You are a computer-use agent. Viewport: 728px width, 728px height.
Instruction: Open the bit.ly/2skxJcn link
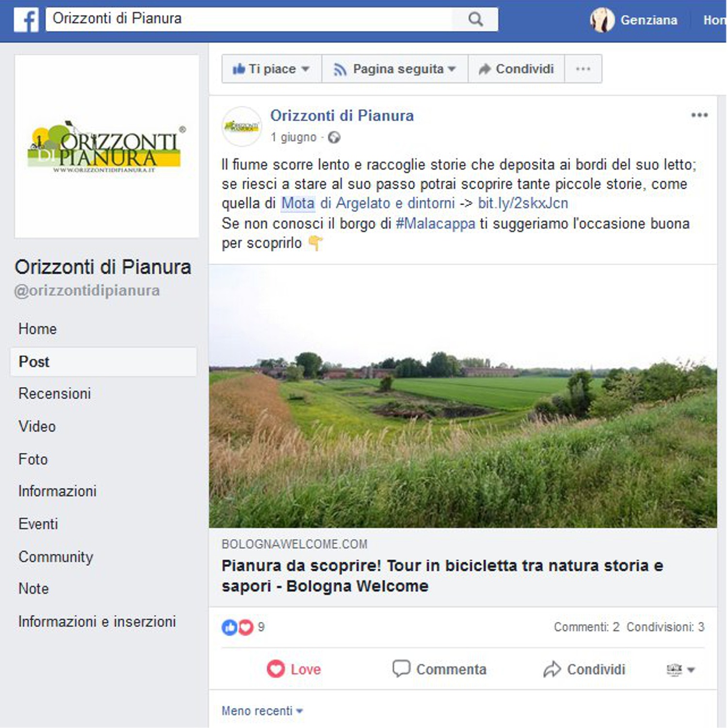point(523,203)
